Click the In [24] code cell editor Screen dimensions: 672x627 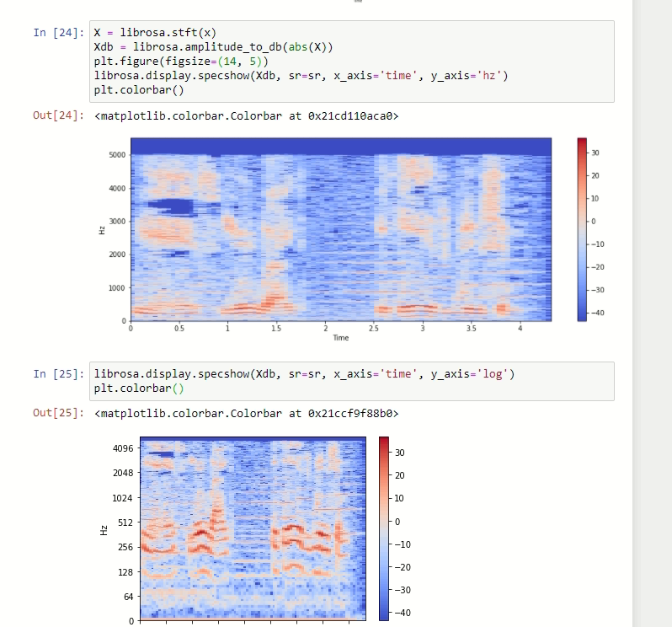click(351, 62)
